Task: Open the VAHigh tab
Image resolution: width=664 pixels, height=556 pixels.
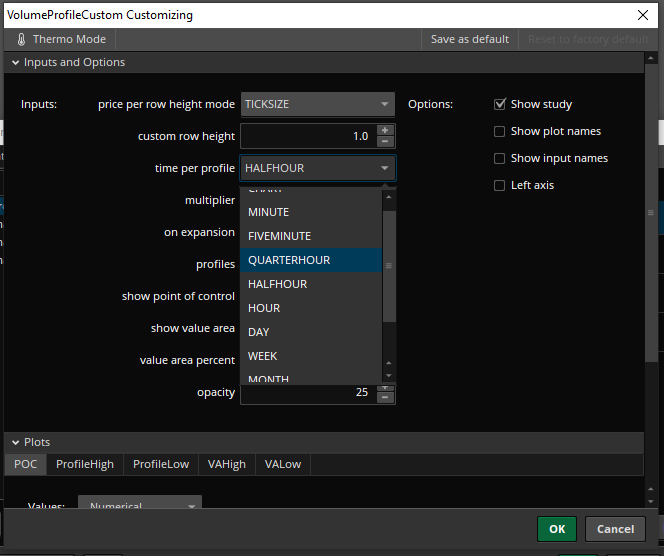Action: point(227,465)
